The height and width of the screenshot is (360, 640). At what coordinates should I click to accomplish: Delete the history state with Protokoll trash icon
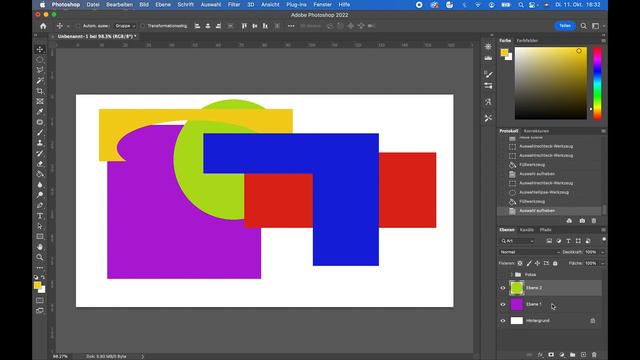pyautogui.click(x=594, y=221)
